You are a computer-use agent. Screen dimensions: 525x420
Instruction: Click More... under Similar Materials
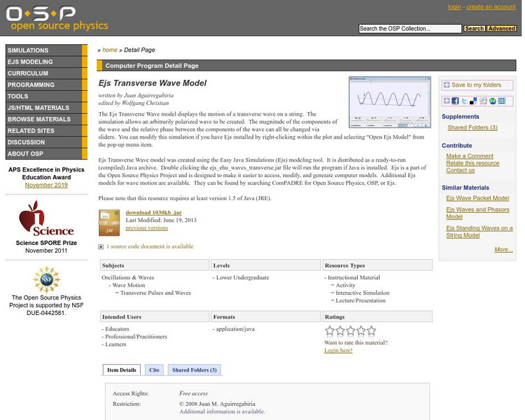[503, 249]
